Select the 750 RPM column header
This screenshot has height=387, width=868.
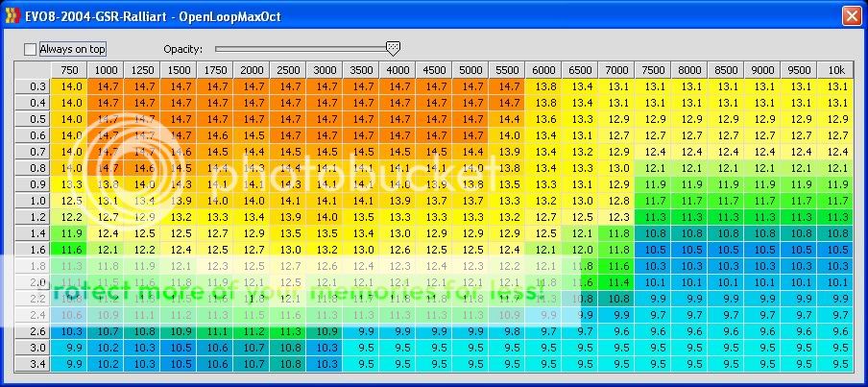[x=70, y=70]
